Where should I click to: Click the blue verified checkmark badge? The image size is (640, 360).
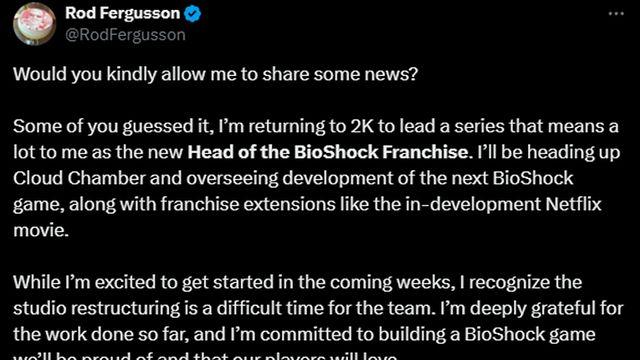coord(193,14)
